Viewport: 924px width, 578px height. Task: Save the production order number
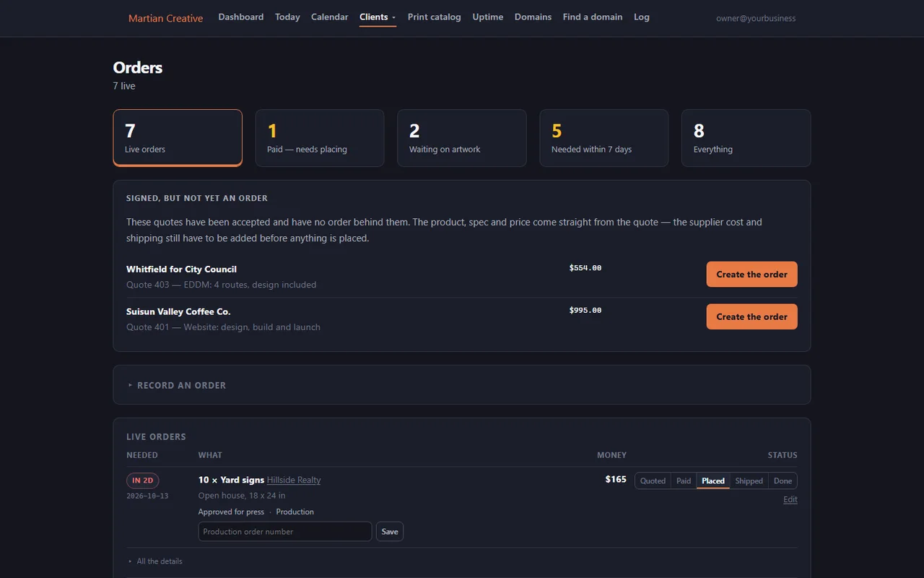pyautogui.click(x=390, y=532)
